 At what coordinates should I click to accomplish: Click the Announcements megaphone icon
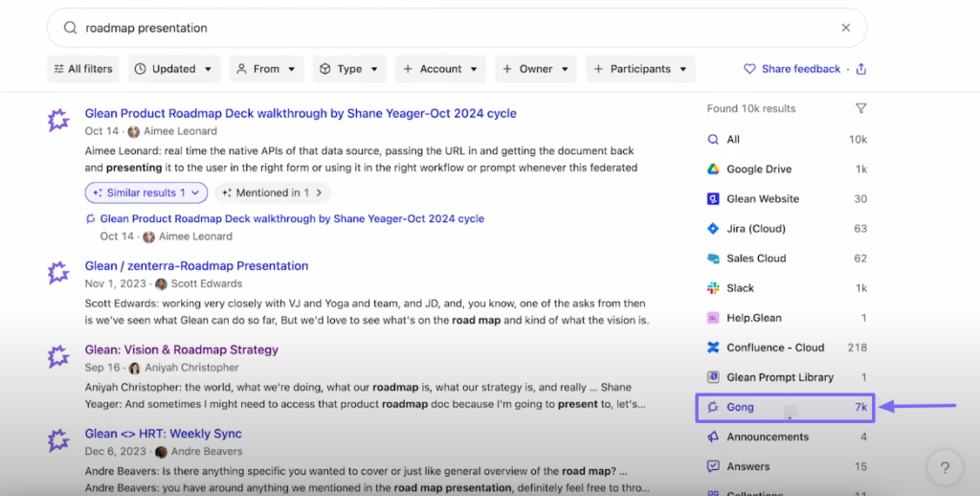coord(713,437)
